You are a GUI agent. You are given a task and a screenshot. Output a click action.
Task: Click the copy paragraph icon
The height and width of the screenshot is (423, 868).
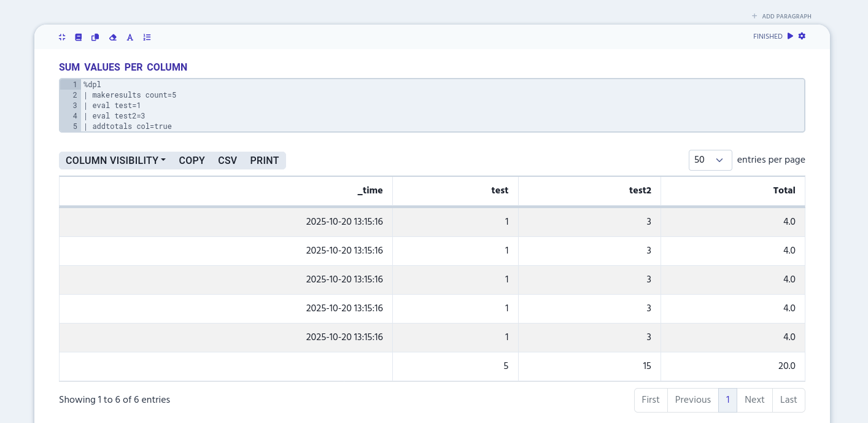[x=95, y=37]
